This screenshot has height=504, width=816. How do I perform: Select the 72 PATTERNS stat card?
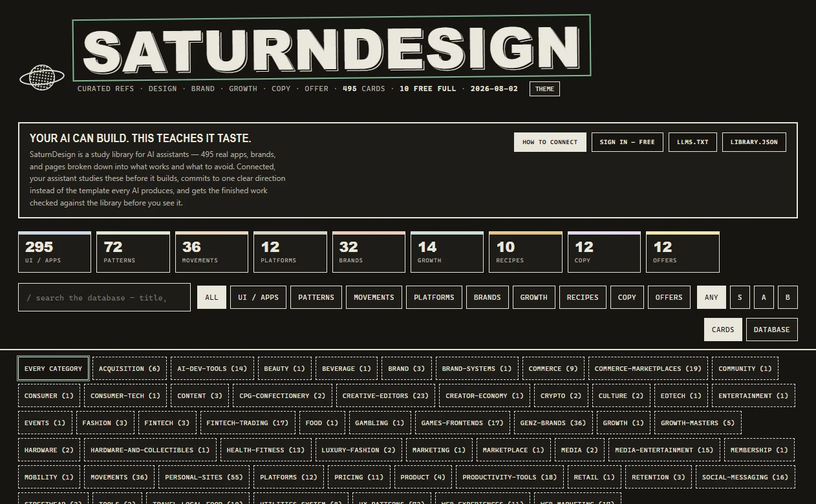click(x=133, y=252)
